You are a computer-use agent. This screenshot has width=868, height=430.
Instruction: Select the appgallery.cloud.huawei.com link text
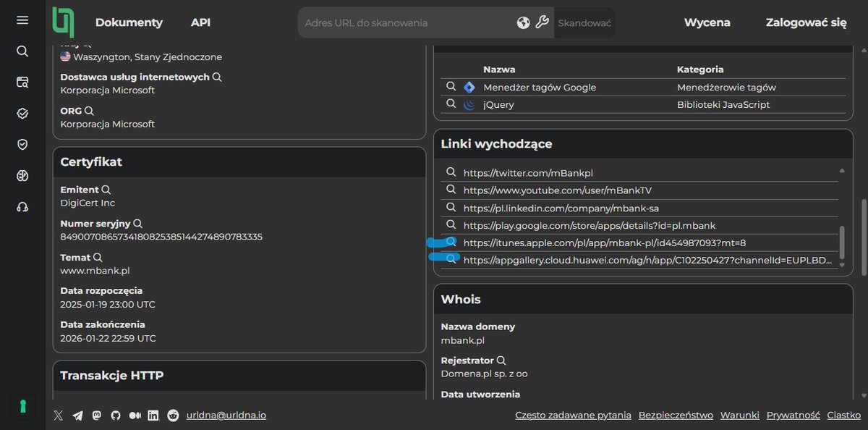648,260
